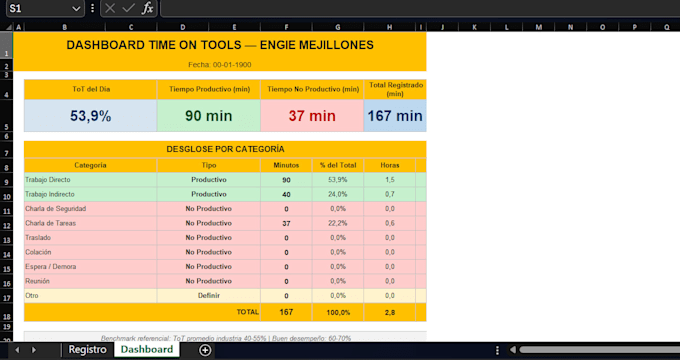Click Total Registrado (min) header cell
This screenshot has width=680, height=360.
pyautogui.click(x=395, y=89)
